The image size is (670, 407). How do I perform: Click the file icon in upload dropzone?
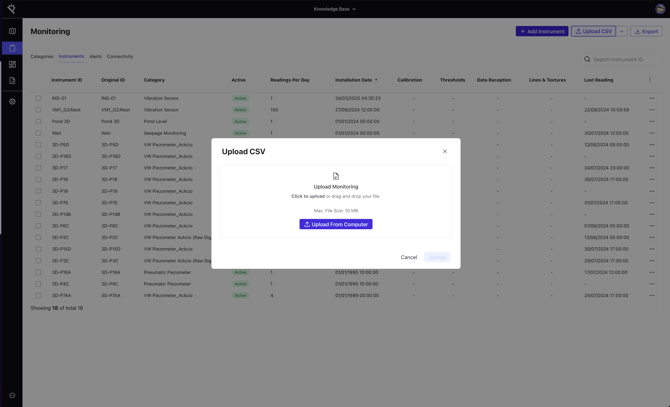pyautogui.click(x=336, y=176)
